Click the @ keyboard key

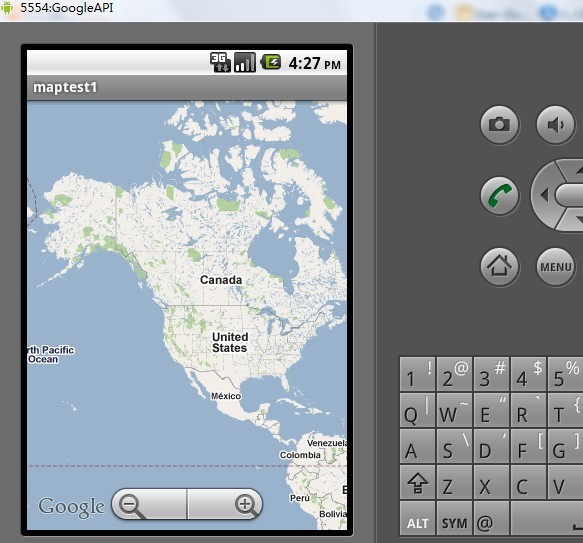(492, 518)
